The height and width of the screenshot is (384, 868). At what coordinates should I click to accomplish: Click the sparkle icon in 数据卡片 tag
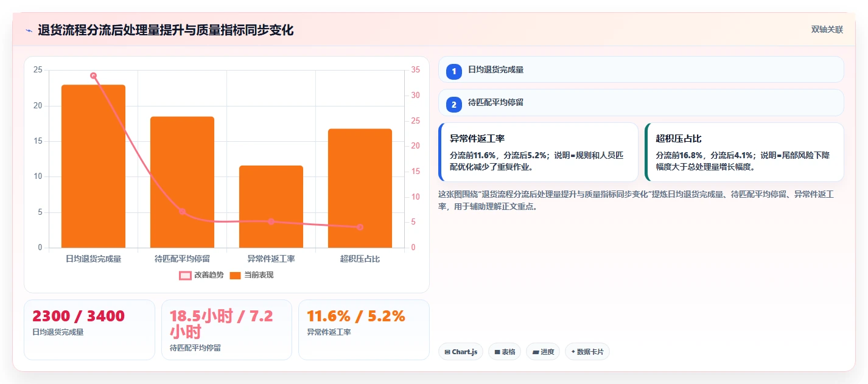pyautogui.click(x=573, y=352)
